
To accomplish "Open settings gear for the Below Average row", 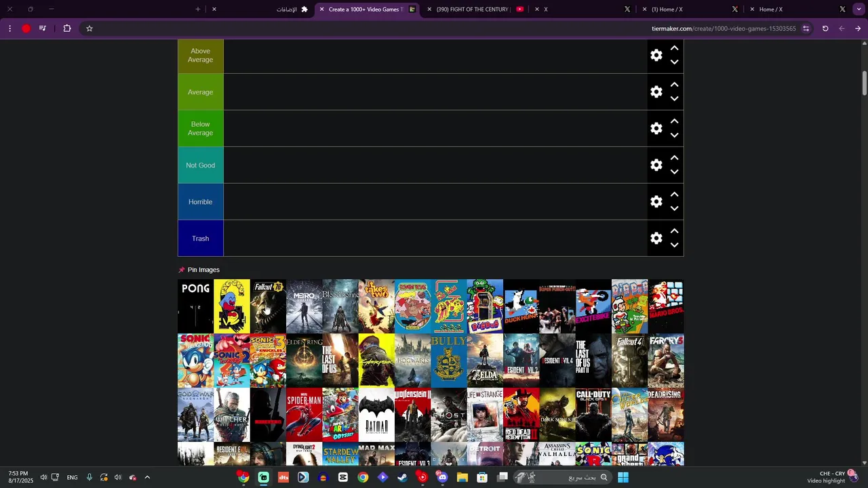I will pos(656,129).
